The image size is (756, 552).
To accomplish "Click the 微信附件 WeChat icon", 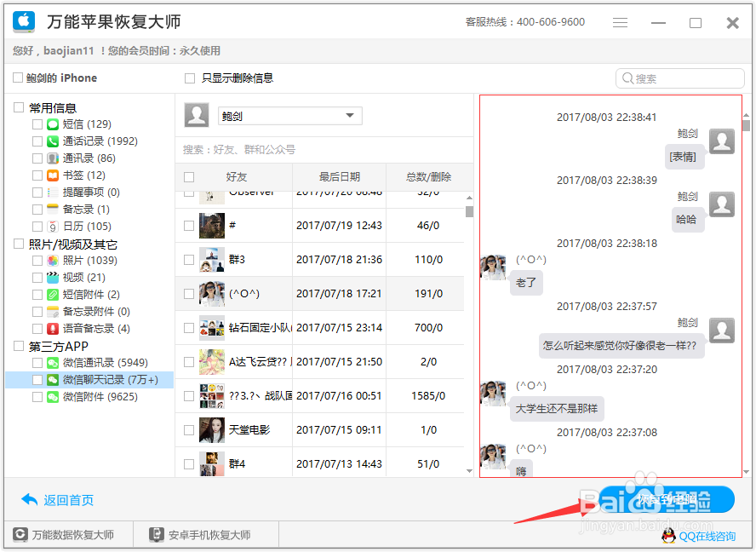I will (x=53, y=397).
